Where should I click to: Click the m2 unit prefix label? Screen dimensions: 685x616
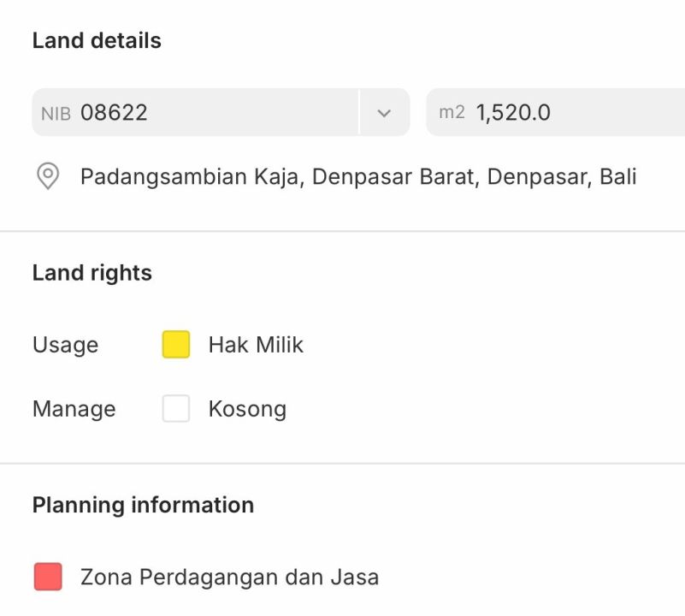coord(452,112)
